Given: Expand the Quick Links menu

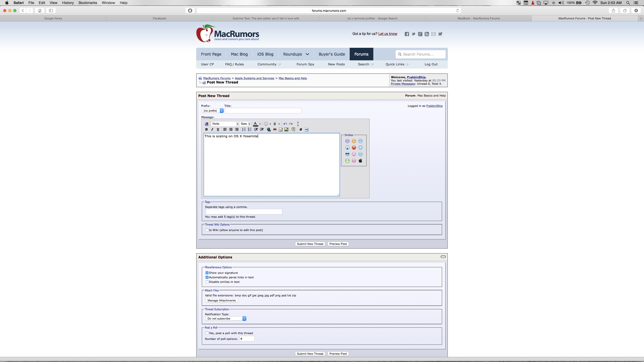Looking at the screenshot, I should pyautogui.click(x=397, y=64).
